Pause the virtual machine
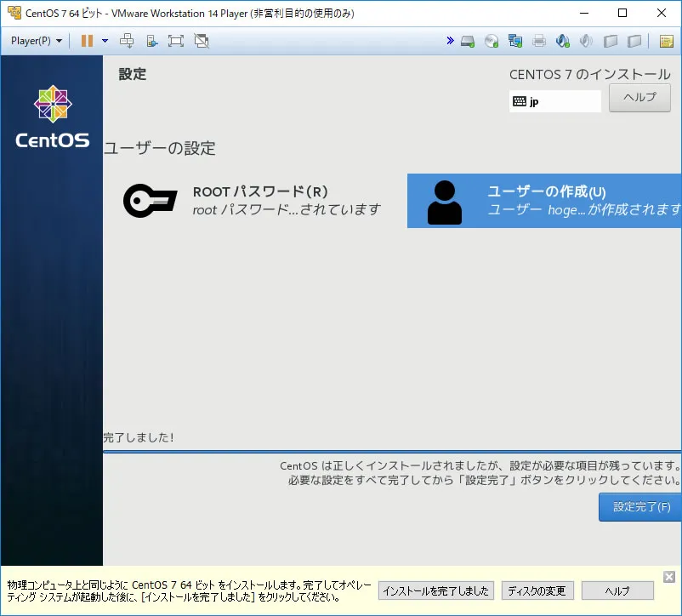Screen dimensions: 682x616 [x=87, y=41]
